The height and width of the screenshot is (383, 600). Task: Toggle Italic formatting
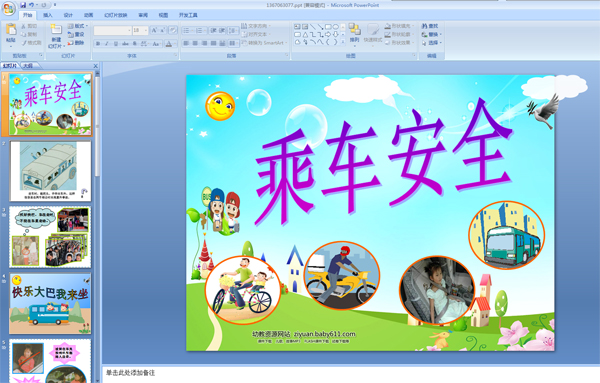(107, 44)
